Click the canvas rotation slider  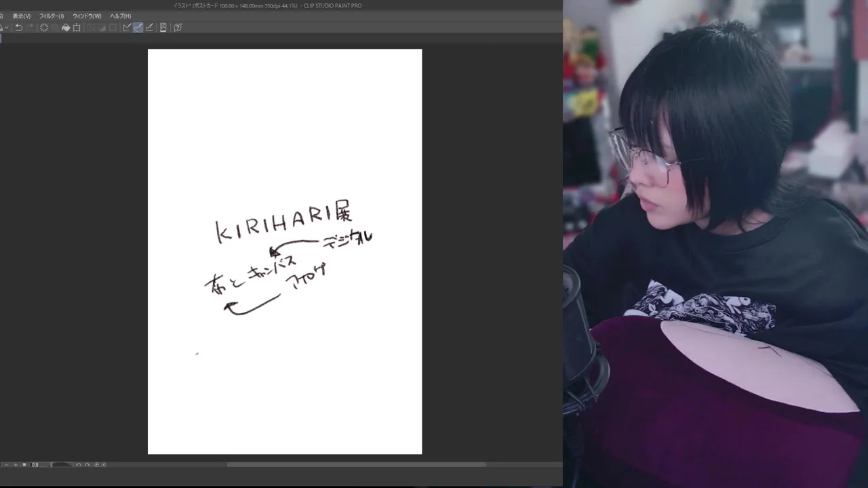(x=62, y=465)
